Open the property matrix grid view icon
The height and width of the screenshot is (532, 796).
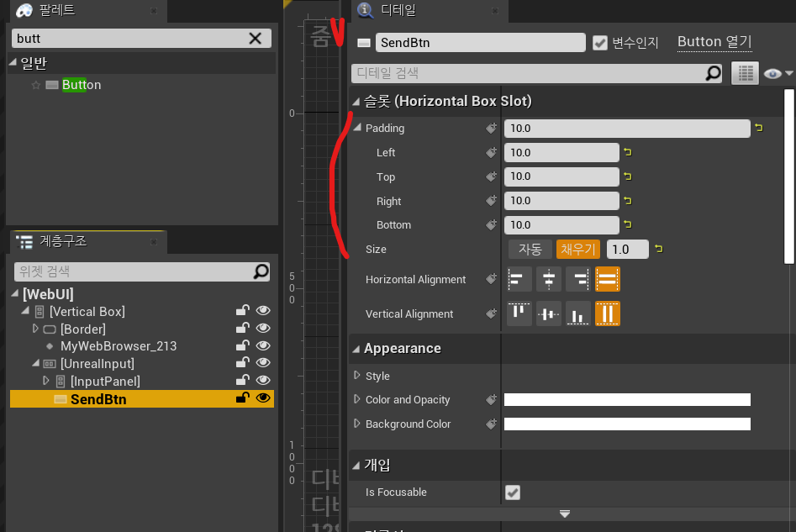pyautogui.click(x=745, y=73)
